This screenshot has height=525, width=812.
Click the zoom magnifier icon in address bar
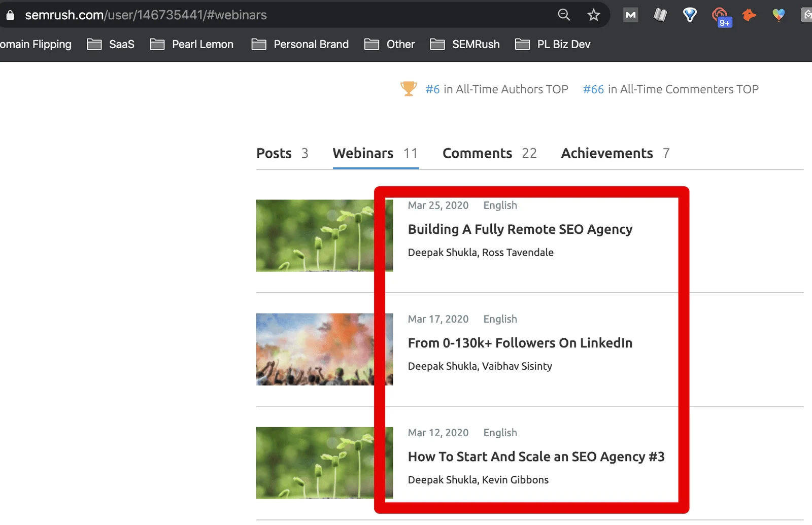pyautogui.click(x=564, y=15)
